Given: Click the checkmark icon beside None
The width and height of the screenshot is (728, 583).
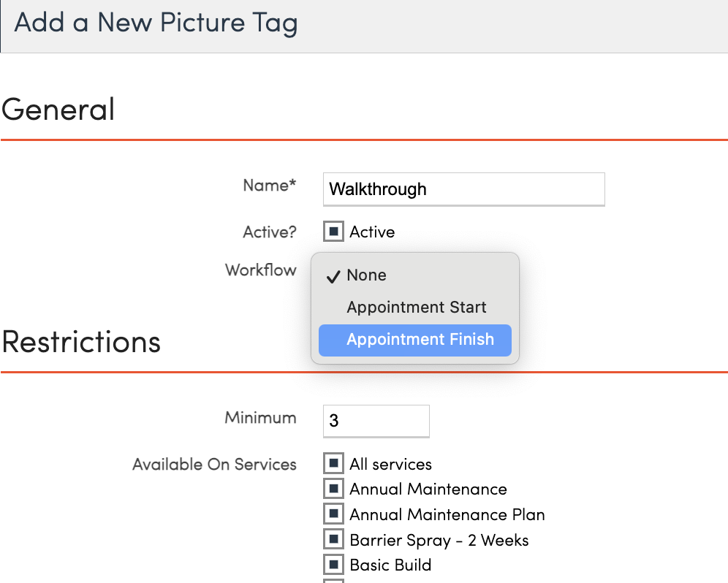Looking at the screenshot, I should coord(333,276).
